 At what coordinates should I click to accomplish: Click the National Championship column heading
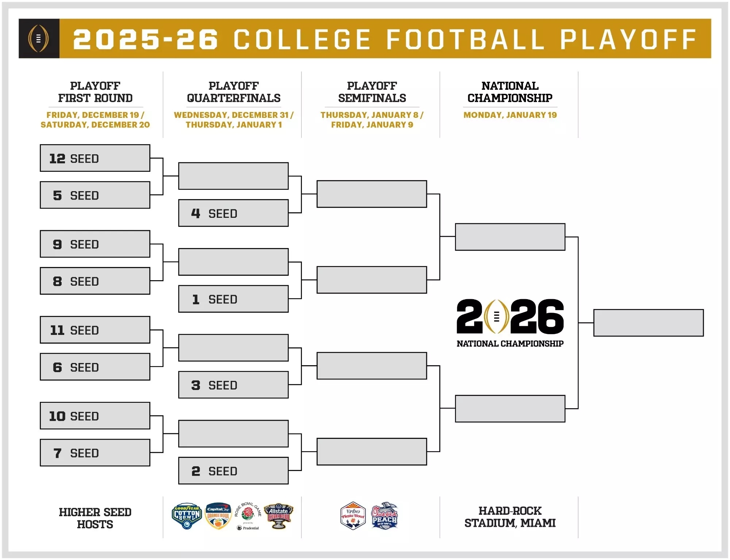coord(510,92)
